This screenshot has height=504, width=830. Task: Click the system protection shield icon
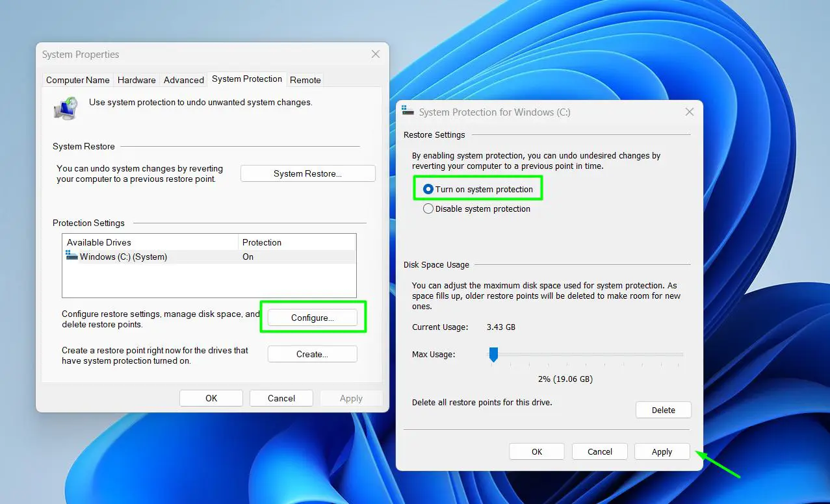[64, 108]
